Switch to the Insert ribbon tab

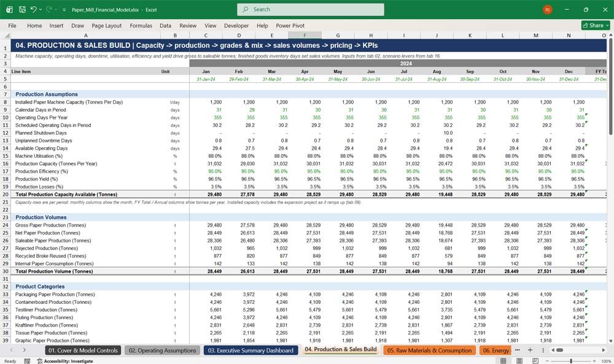coord(56,25)
